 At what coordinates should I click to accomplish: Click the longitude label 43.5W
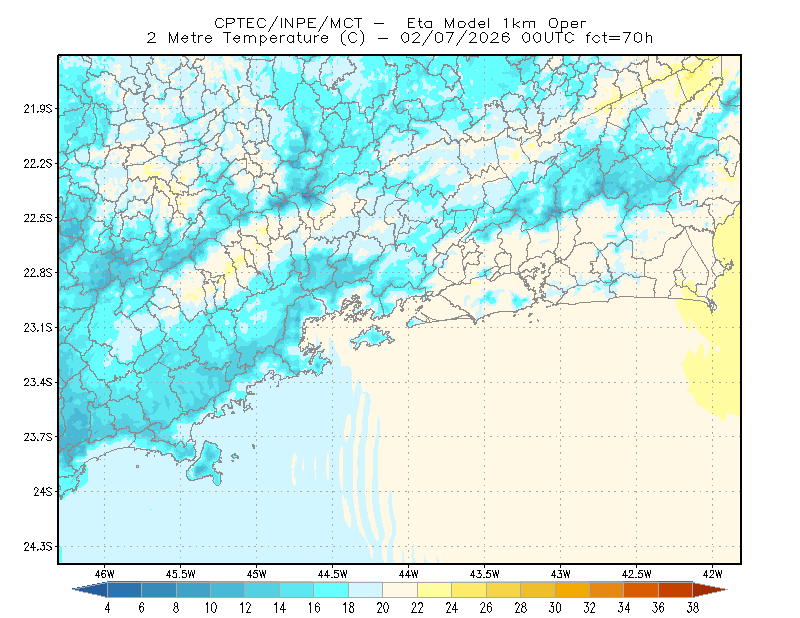click(x=485, y=574)
